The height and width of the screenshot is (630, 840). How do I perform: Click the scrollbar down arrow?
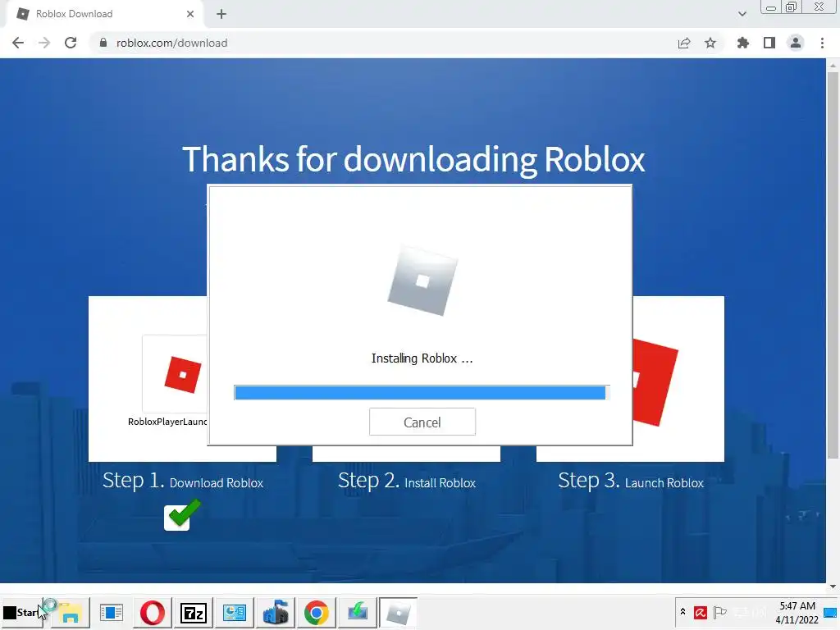pos(833,587)
